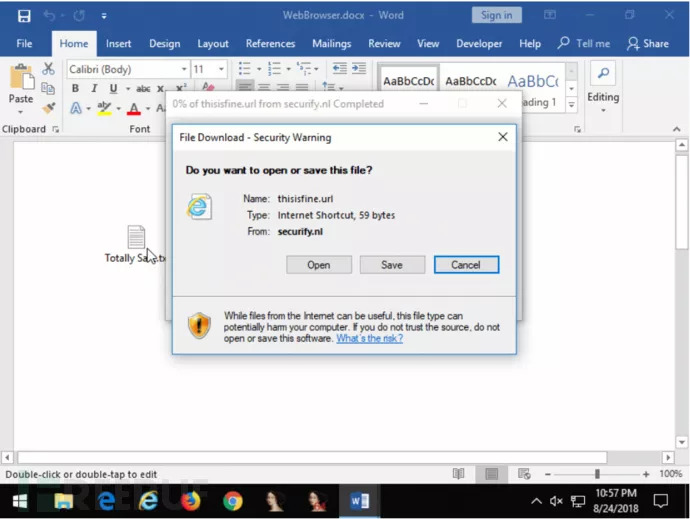
Task: Click the Copy icon in Clipboard group
Action: (x=48, y=88)
